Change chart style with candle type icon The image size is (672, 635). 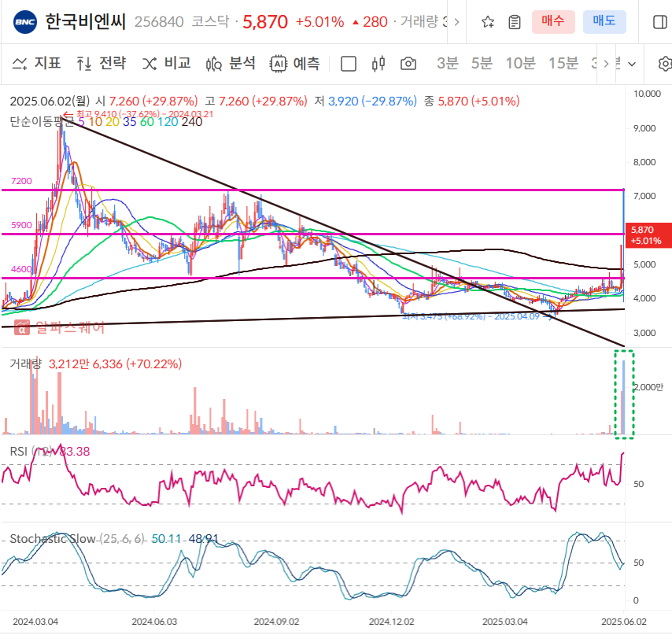tap(378, 65)
